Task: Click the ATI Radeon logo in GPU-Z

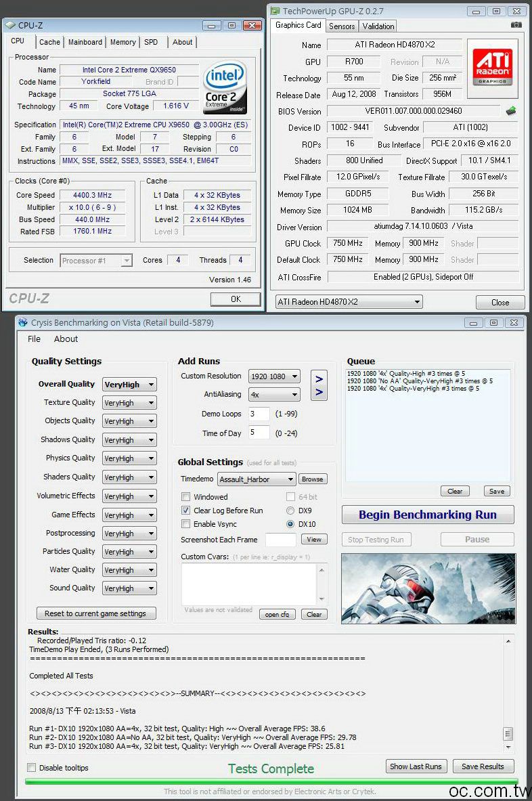Action: 493,68
